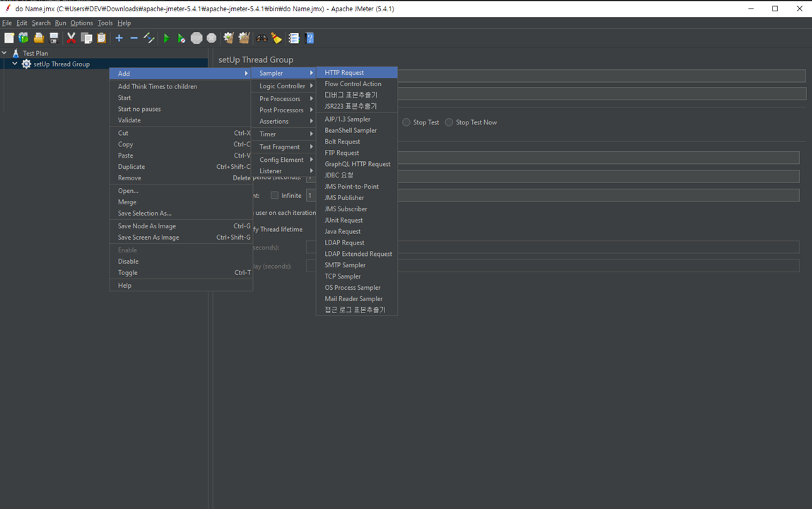The height and width of the screenshot is (509, 812).
Task: Choose Flow Control Action sampler
Action: point(357,84)
